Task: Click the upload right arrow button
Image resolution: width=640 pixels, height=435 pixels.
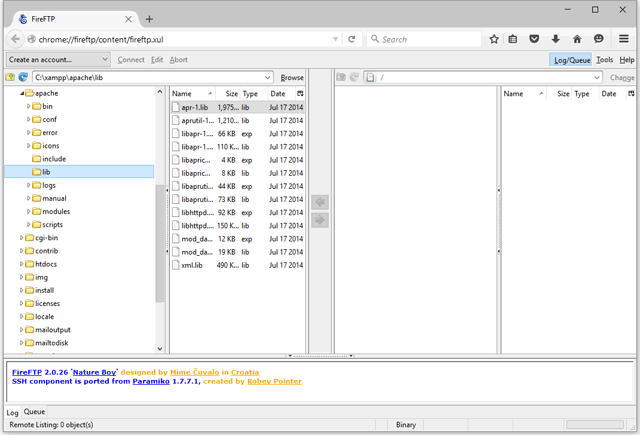Action: [320, 220]
